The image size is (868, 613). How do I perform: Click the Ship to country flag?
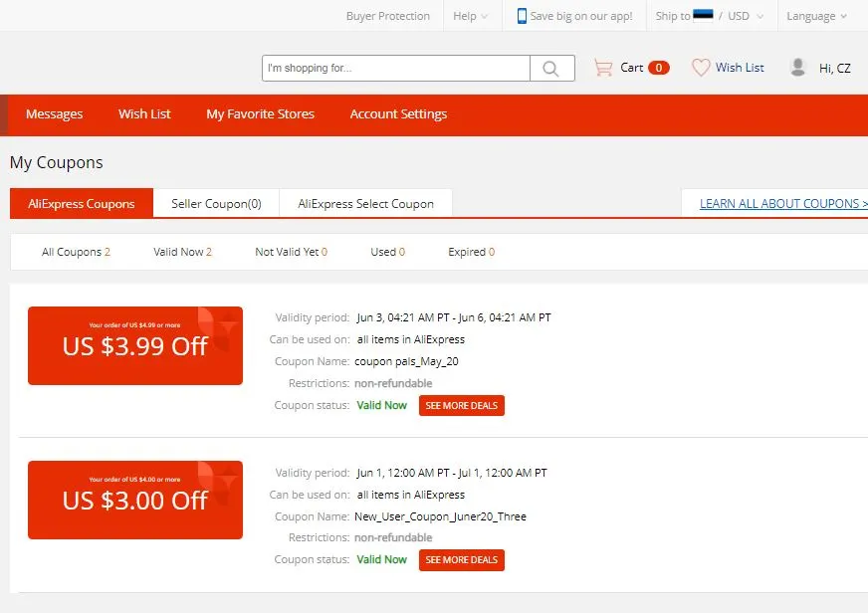tap(703, 14)
